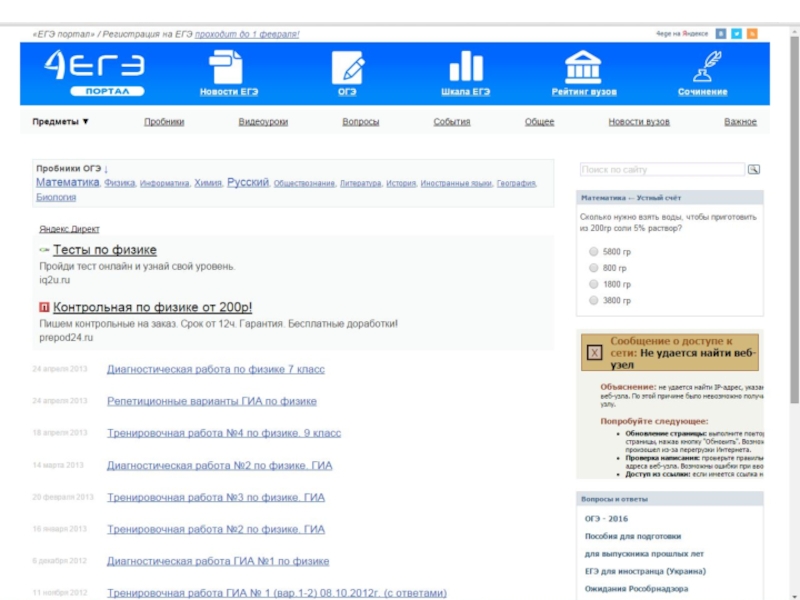Open the Новости вузов menu item
Screen dimensions: 800x600
[x=639, y=121]
